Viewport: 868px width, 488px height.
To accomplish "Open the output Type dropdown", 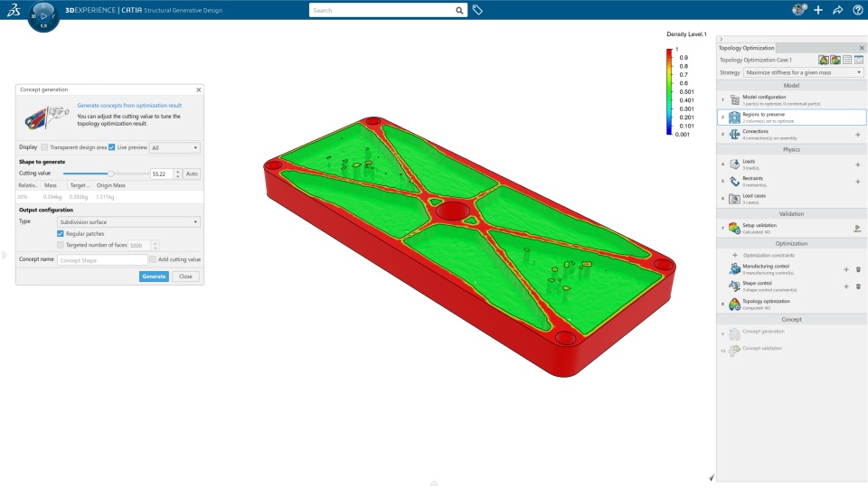I will (x=129, y=222).
